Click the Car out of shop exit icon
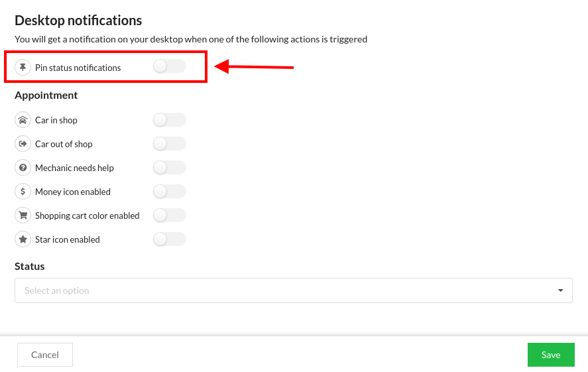Viewport: 588px width, 372px height. point(23,144)
